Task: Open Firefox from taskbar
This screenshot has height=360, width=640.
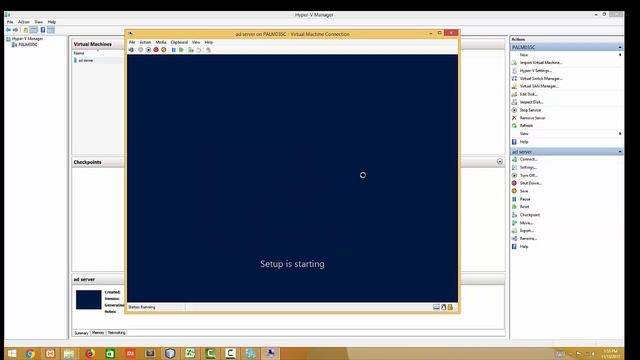Action: tap(90, 353)
